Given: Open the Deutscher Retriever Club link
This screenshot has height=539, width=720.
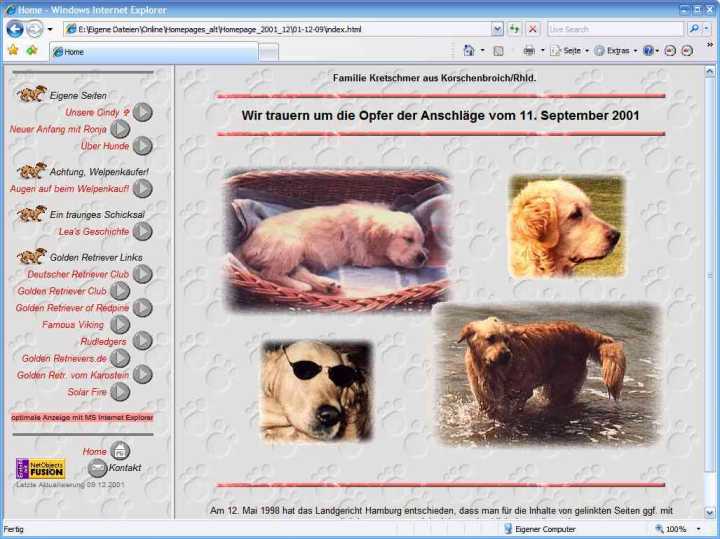Looking at the screenshot, I should point(77,274).
